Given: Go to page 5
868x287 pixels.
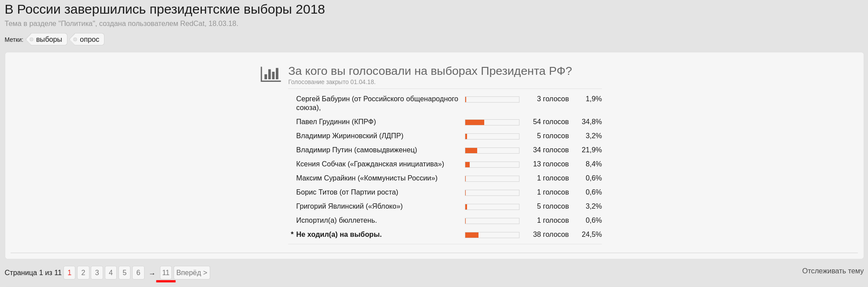Looking at the screenshot, I should 124,273.
